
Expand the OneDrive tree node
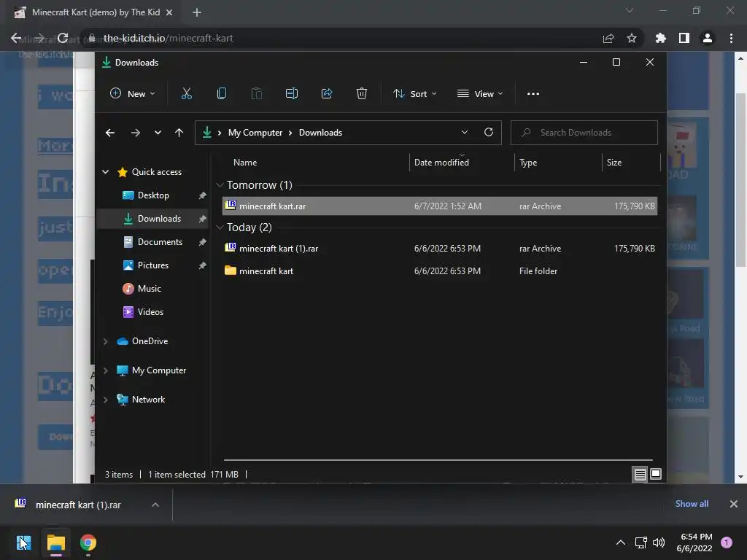pos(105,341)
